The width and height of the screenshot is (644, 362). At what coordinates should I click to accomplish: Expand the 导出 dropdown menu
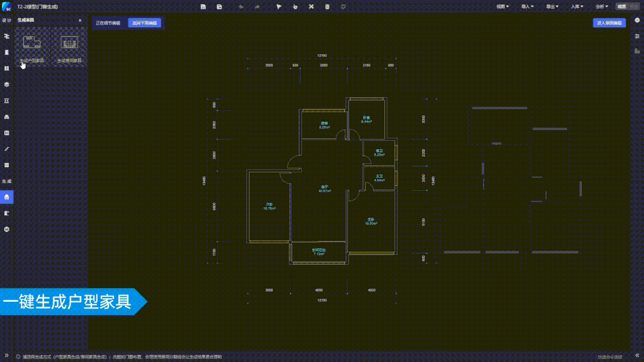coord(552,7)
